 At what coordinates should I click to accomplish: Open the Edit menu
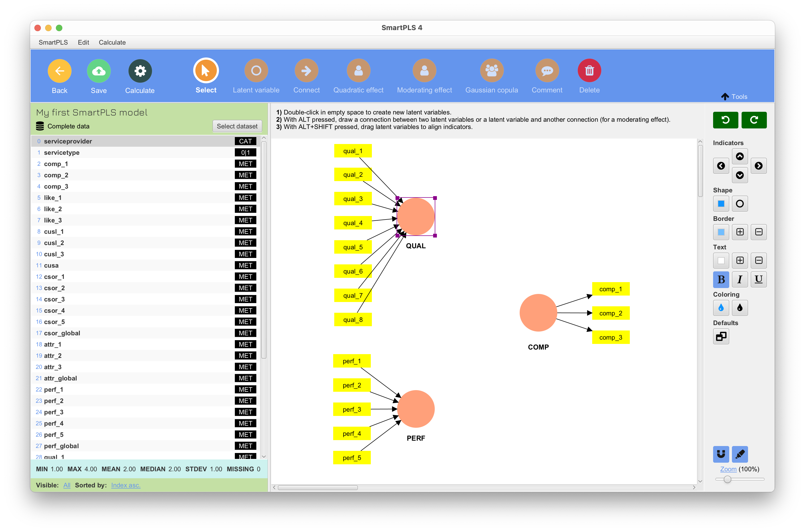(x=83, y=42)
